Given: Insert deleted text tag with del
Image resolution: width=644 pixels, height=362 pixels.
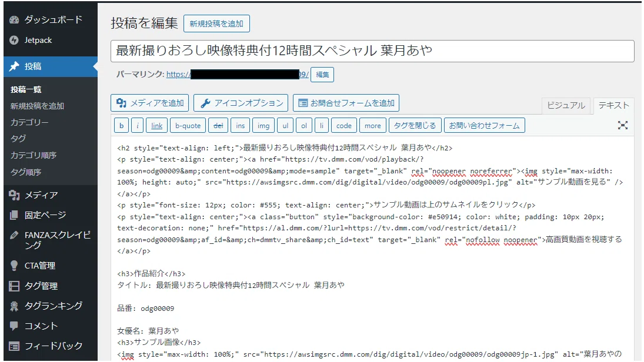Looking at the screenshot, I should [x=218, y=126].
